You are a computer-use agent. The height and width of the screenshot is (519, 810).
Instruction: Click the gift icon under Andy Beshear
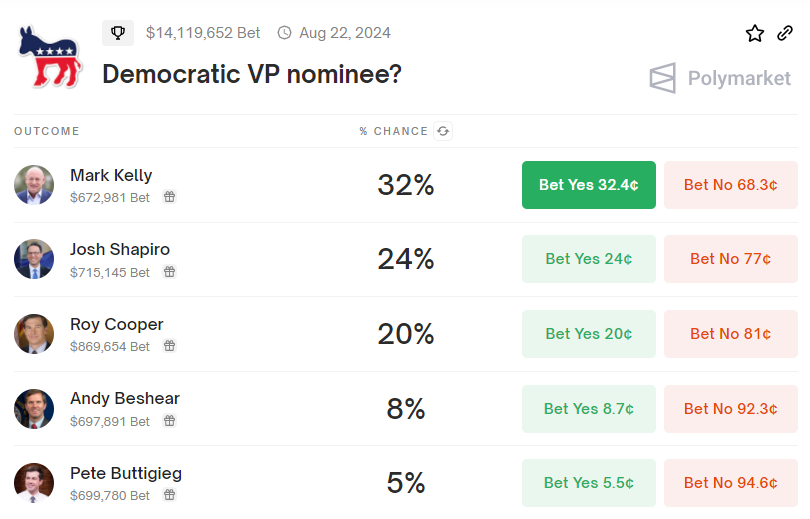pyautogui.click(x=169, y=421)
